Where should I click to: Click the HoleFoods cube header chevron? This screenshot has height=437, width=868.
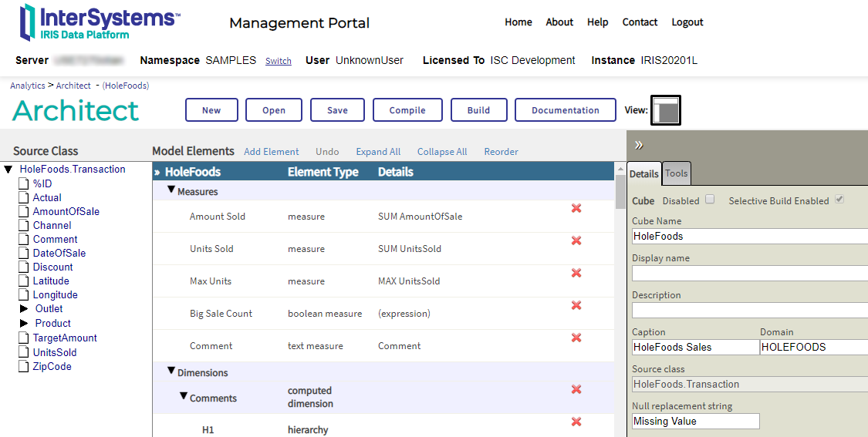tap(157, 172)
